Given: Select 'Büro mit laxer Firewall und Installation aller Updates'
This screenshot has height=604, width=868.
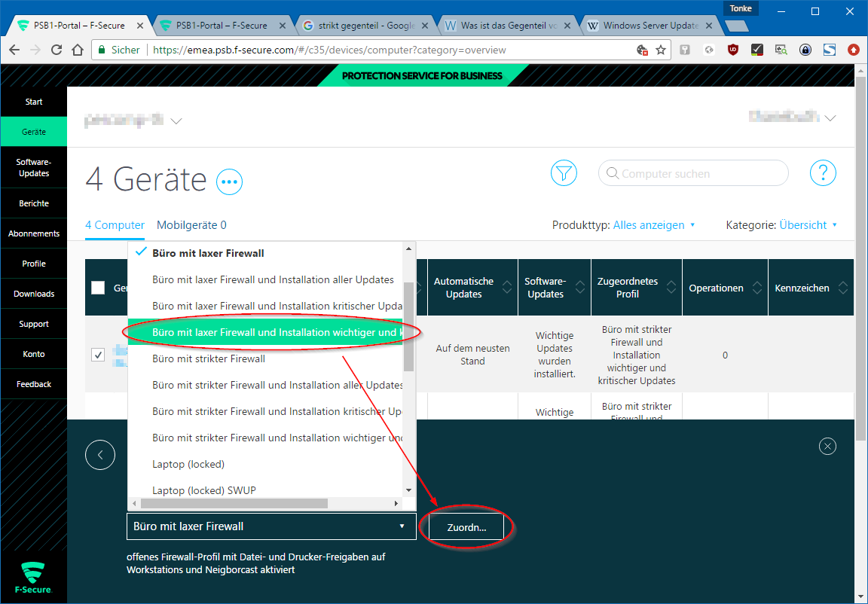Looking at the screenshot, I should pos(265,279).
